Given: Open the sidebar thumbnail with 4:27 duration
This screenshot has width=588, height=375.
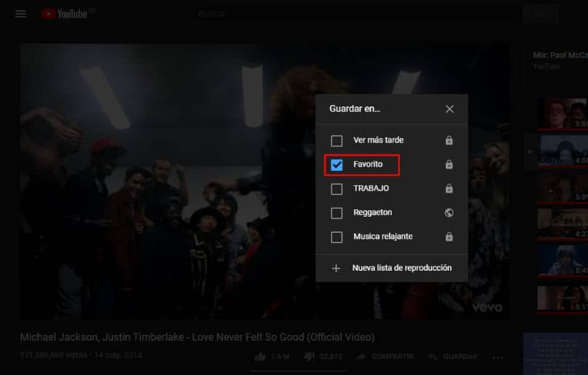Looking at the screenshot, I should click(x=562, y=223).
